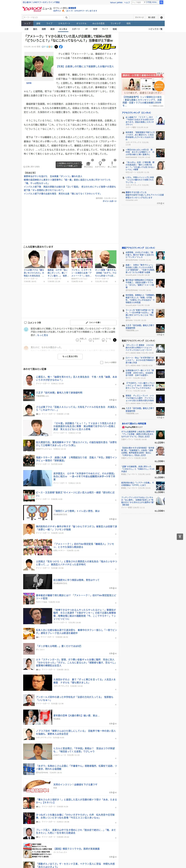Screen dimensions: 186x868
Task: Select the トップ navigation tab
Action: (x=27, y=24)
